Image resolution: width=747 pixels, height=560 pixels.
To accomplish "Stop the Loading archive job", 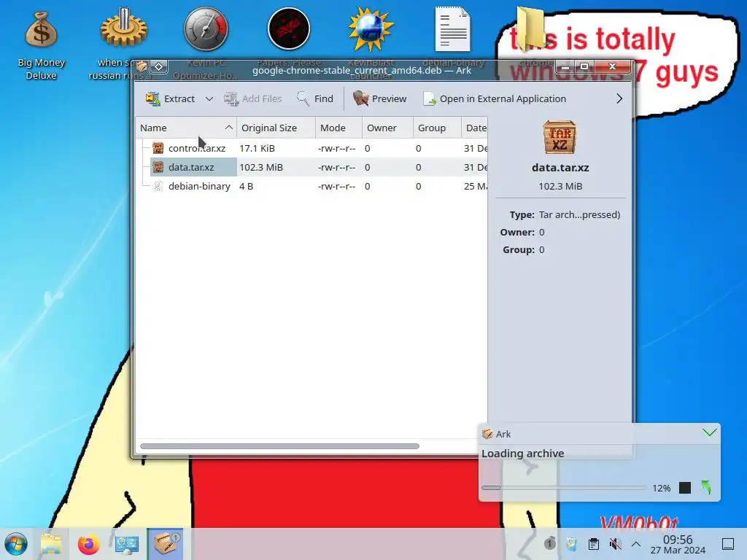I will (684, 488).
